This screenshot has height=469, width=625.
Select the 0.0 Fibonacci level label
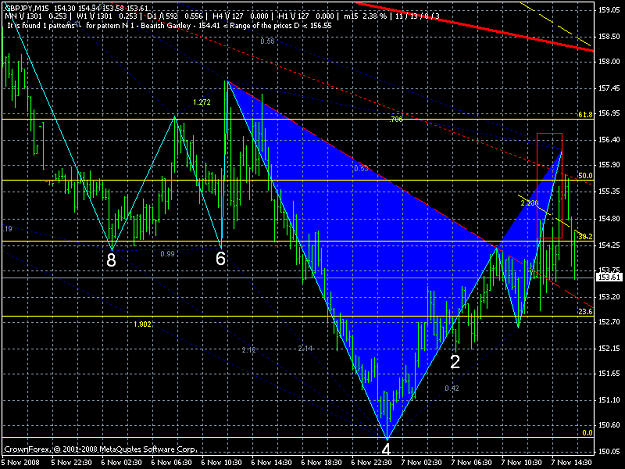[588, 433]
